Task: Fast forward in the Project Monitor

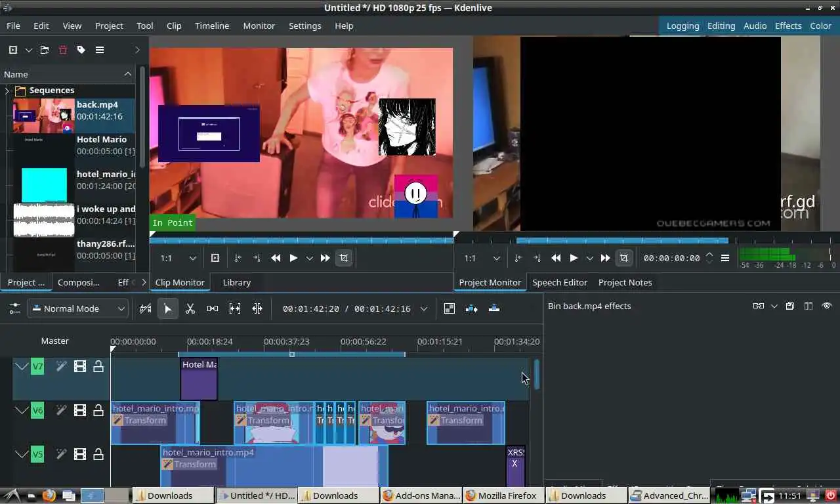Action: pos(605,258)
